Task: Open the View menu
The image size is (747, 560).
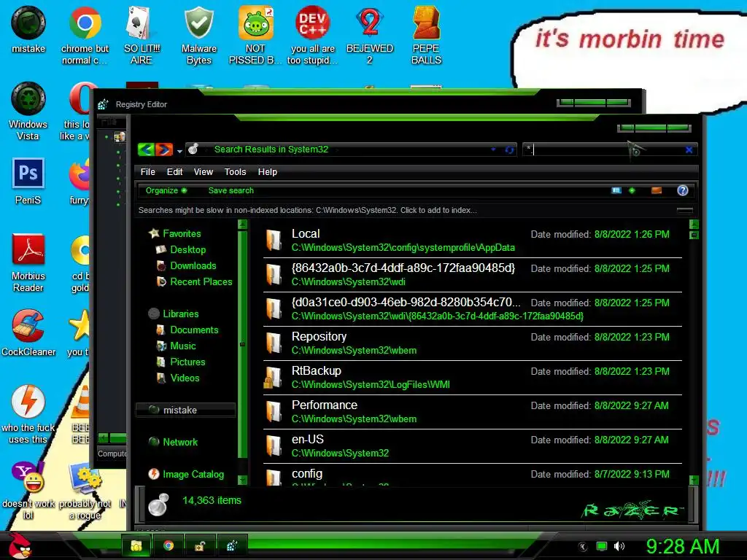Action: pyautogui.click(x=204, y=172)
